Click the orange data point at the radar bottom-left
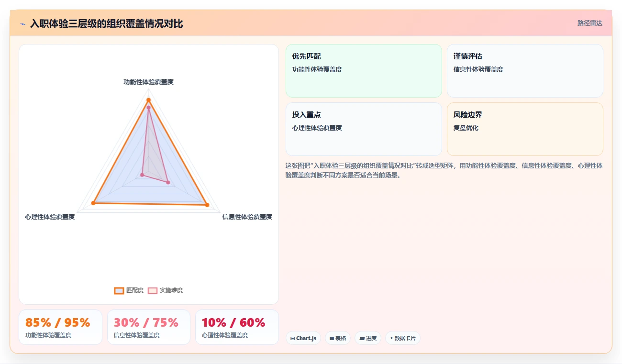This screenshot has width=622, height=364. point(93,203)
